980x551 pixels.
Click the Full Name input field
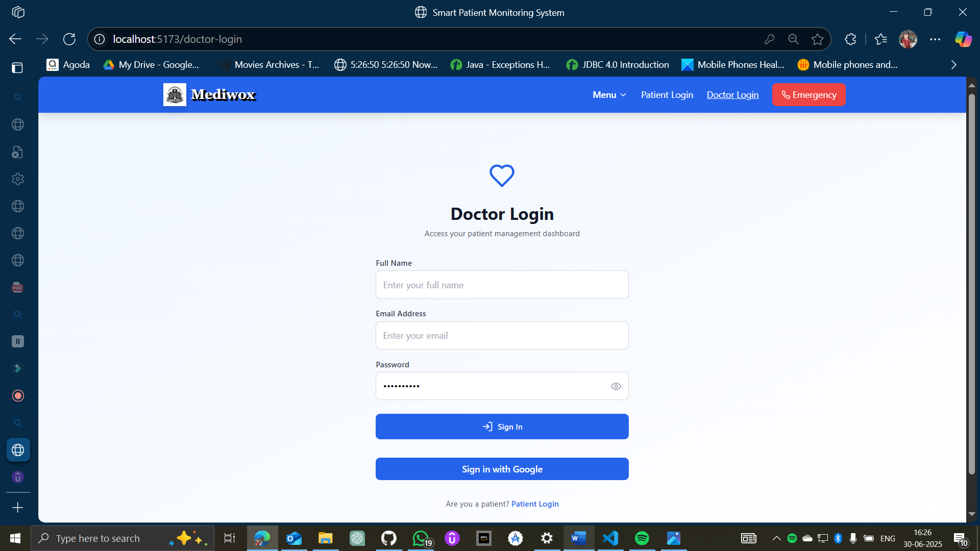click(502, 285)
